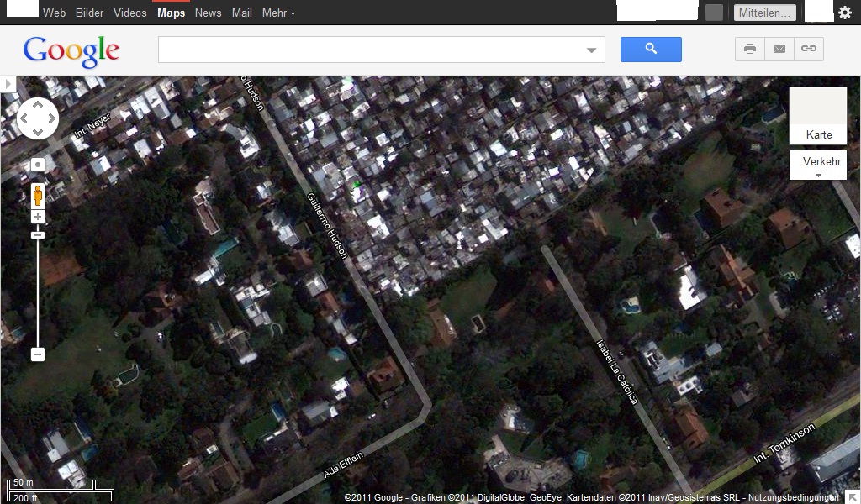Viewport: 861px width, 504px height.
Task: Click the zoom in plus button
Action: 38,217
